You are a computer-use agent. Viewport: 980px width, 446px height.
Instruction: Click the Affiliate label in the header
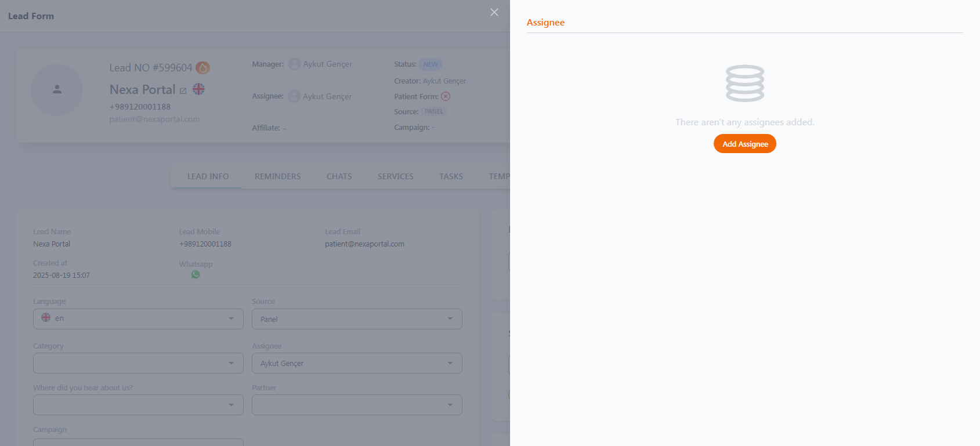(x=266, y=128)
